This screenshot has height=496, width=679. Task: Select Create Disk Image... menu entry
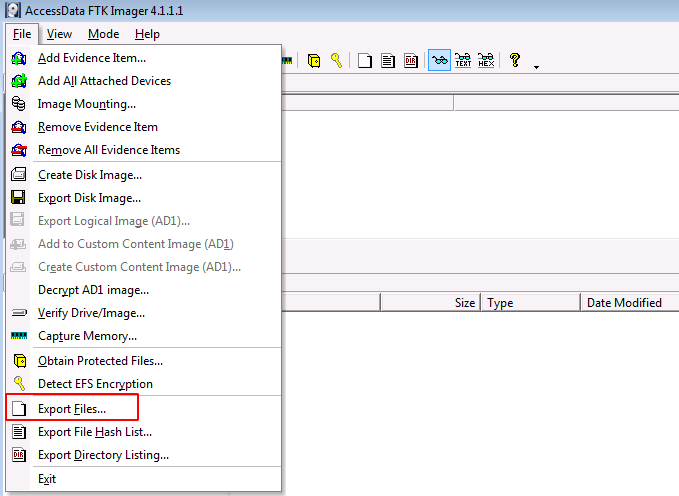click(x=144, y=175)
